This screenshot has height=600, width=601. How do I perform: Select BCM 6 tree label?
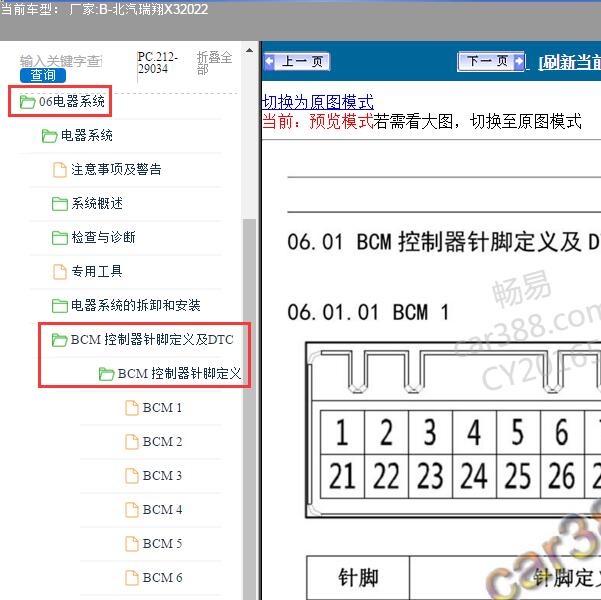pyautogui.click(x=163, y=577)
